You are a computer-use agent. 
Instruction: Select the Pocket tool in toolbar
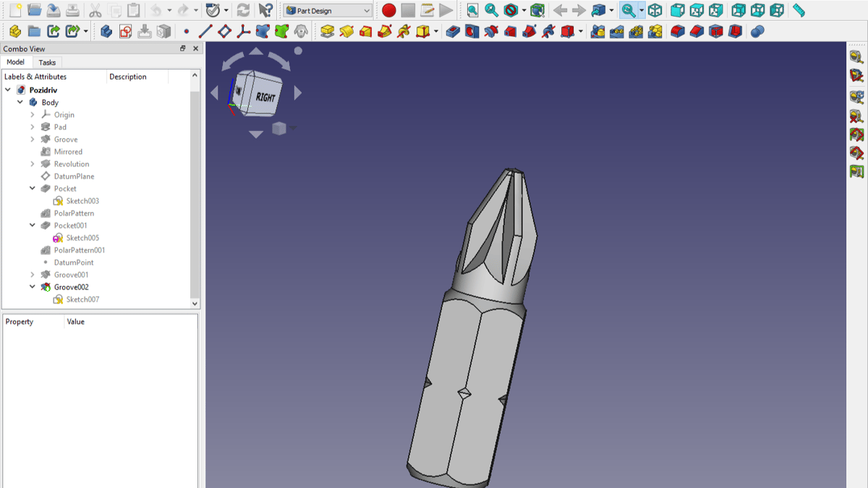pyautogui.click(x=453, y=32)
